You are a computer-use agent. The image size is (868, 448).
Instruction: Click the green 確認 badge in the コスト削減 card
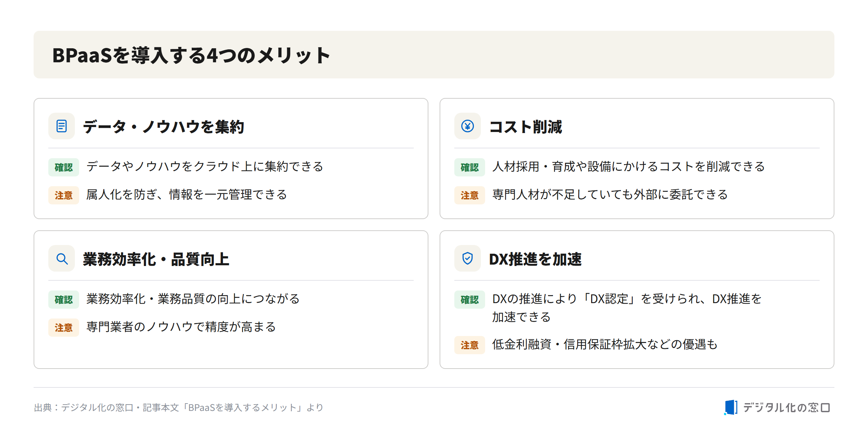pyautogui.click(x=469, y=167)
